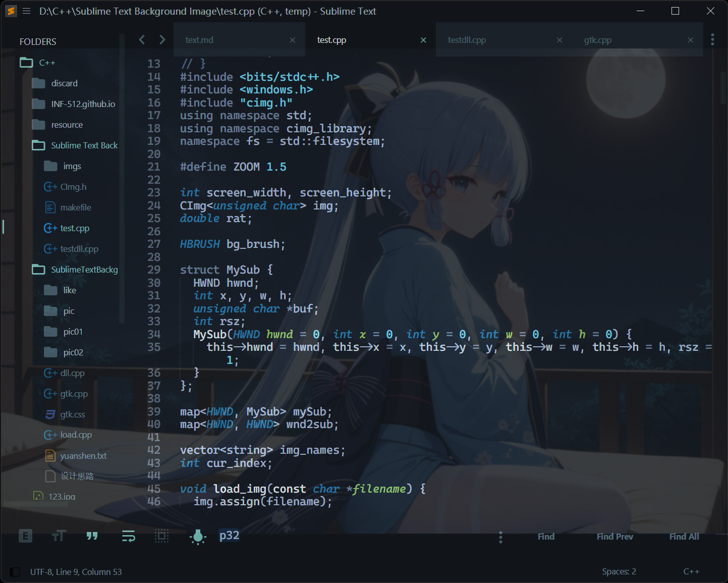This screenshot has width=728, height=583.
Task: Open load.cpp from the sidebar
Action: tap(76, 435)
